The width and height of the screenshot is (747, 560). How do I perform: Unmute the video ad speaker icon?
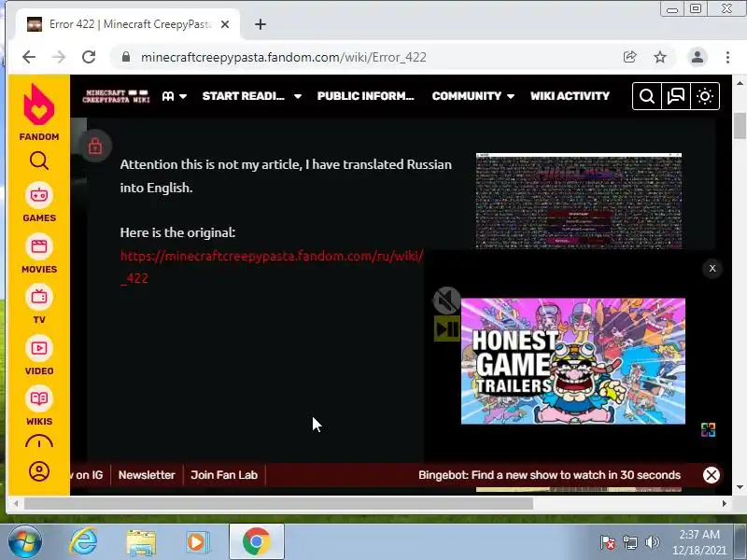tap(446, 301)
